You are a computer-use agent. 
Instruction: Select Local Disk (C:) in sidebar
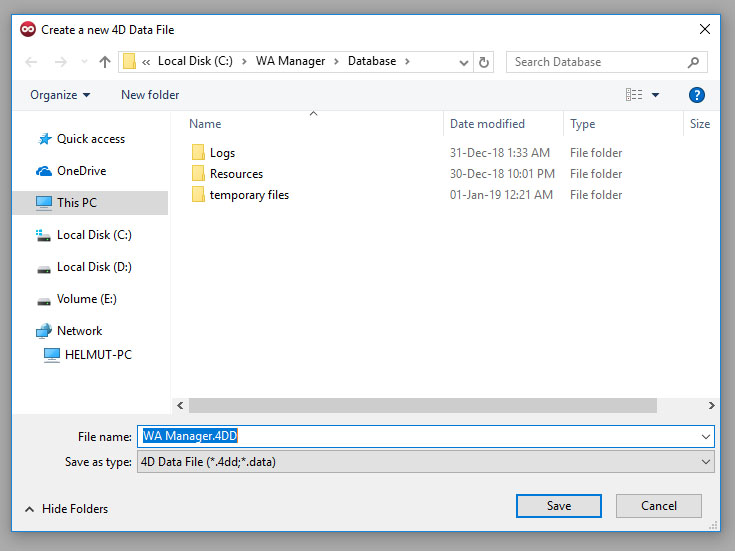pos(94,234)
